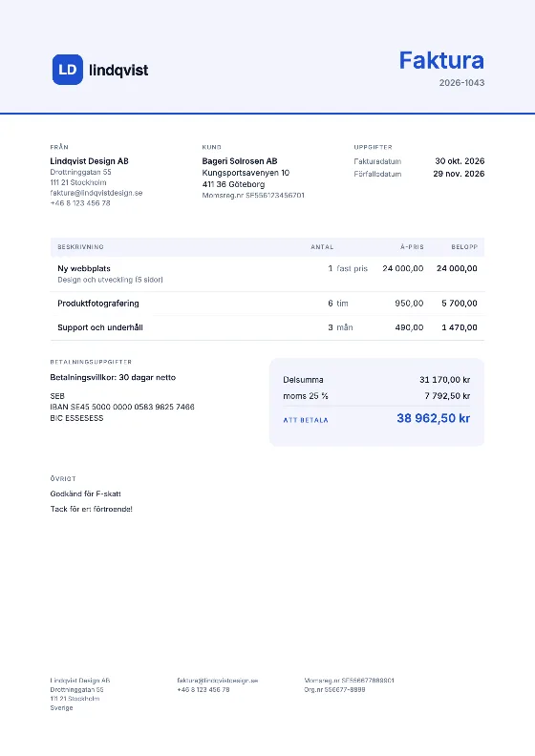
Task: Click the lindqvist wordmark beside the logo
Action: click(118, 70)
